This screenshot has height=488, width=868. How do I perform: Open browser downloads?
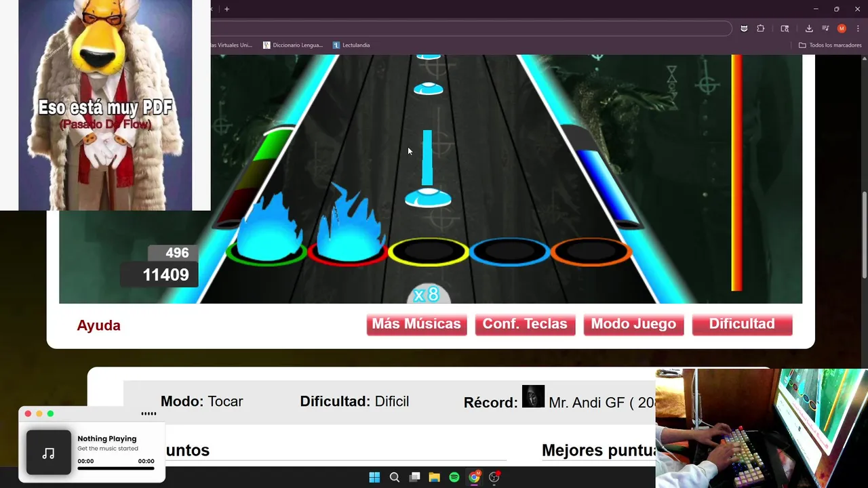point(809,28)
